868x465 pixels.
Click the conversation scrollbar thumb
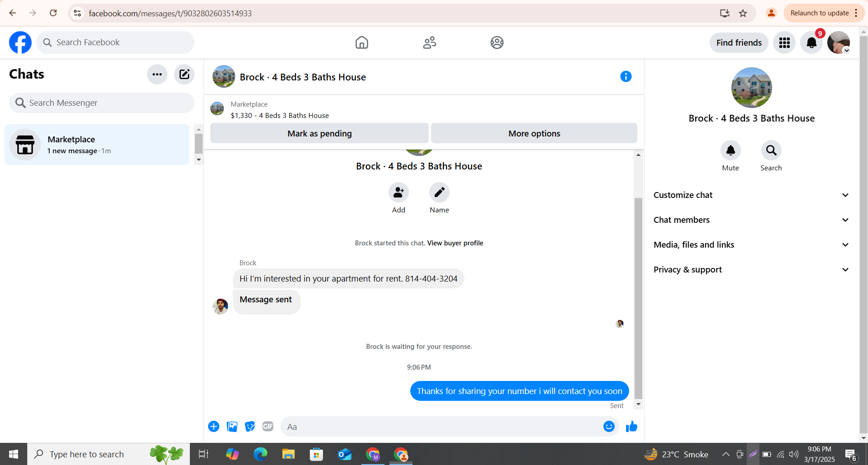point(638,298)
